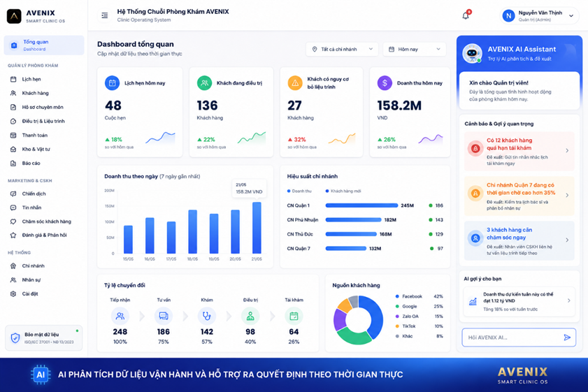Click the 21/05 revenue bar in chart
The height and width of the screenshot is (392, 588).
pyautogui.click(x=257, y=228)
